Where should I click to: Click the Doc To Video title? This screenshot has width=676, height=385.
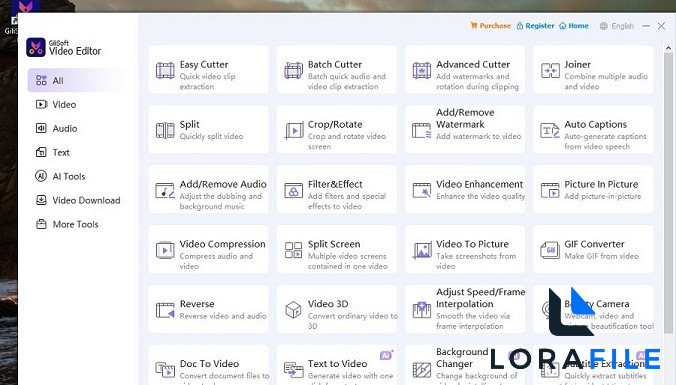(x=209, y=364)
